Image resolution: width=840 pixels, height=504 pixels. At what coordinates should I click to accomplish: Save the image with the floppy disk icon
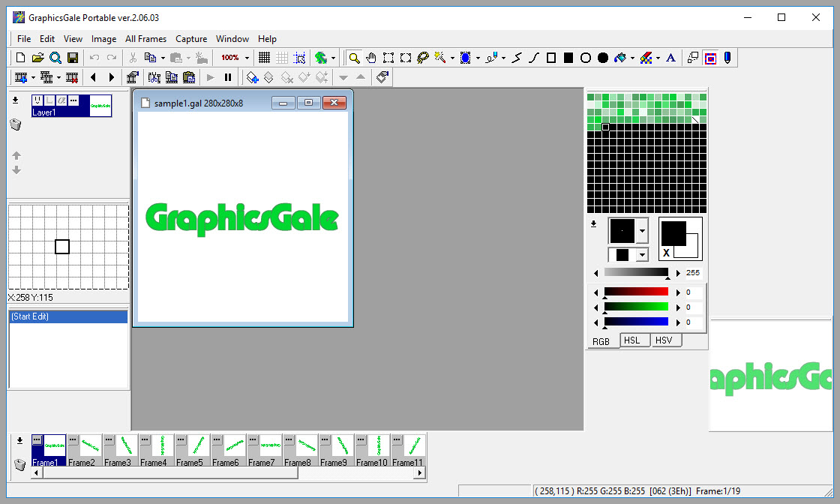(x=73, y=58)
